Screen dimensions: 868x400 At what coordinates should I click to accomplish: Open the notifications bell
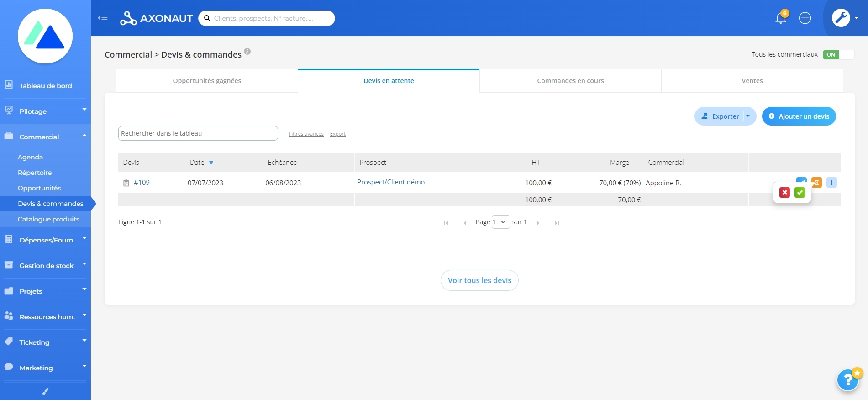click(x=781, y=18)
